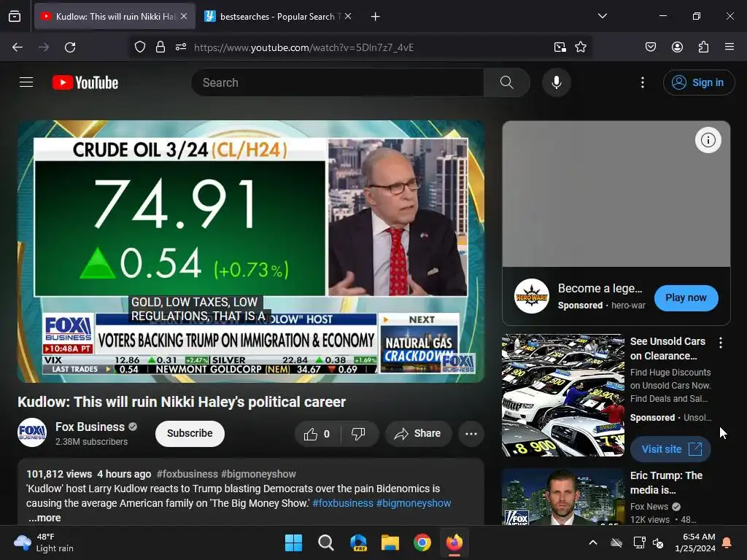Open a new browser tab

(x=376, y=17)
